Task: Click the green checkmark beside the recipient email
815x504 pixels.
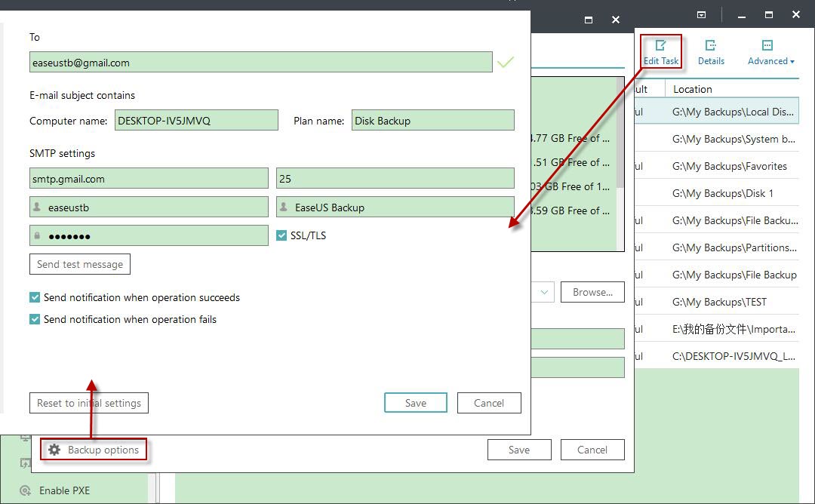Action: click(x=506, y=63)
